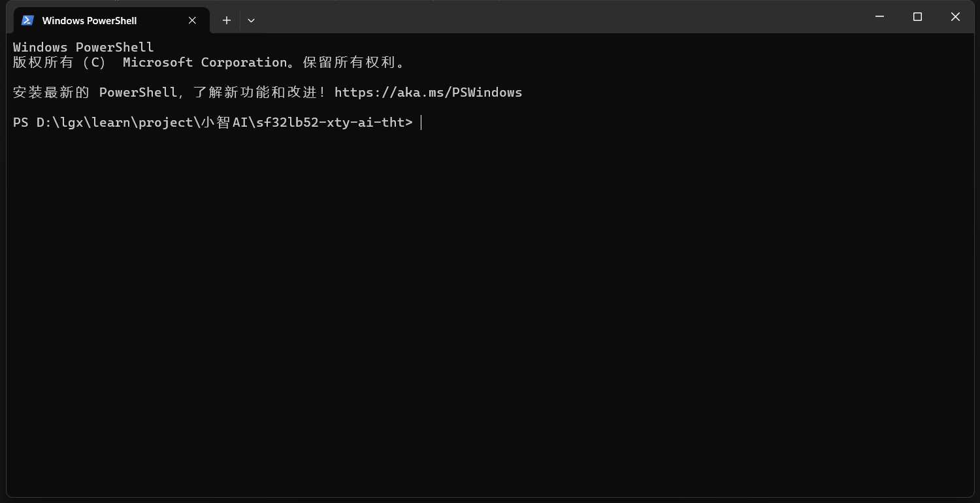Open a new tab with plus button

(x=227, y=20)
